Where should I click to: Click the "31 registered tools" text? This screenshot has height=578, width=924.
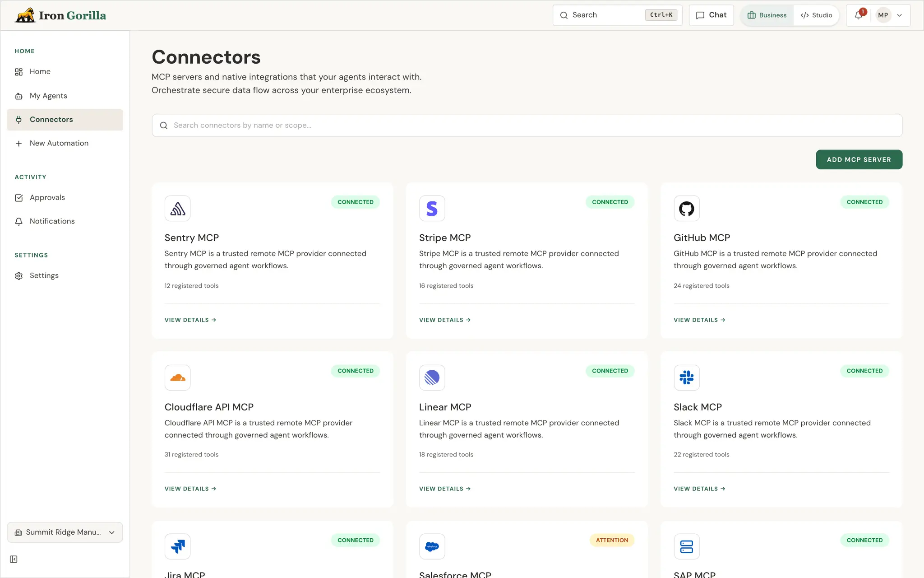[x=191, y=455]
